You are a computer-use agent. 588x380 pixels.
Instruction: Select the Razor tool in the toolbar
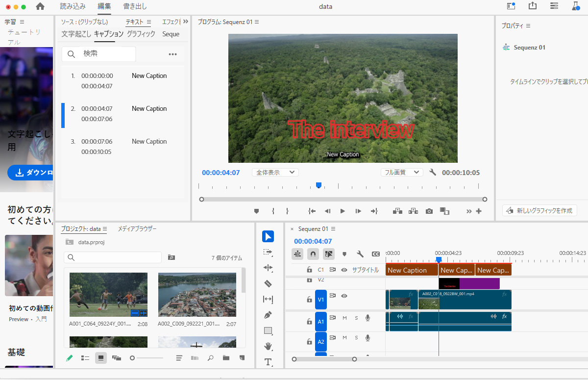[268, 283]
